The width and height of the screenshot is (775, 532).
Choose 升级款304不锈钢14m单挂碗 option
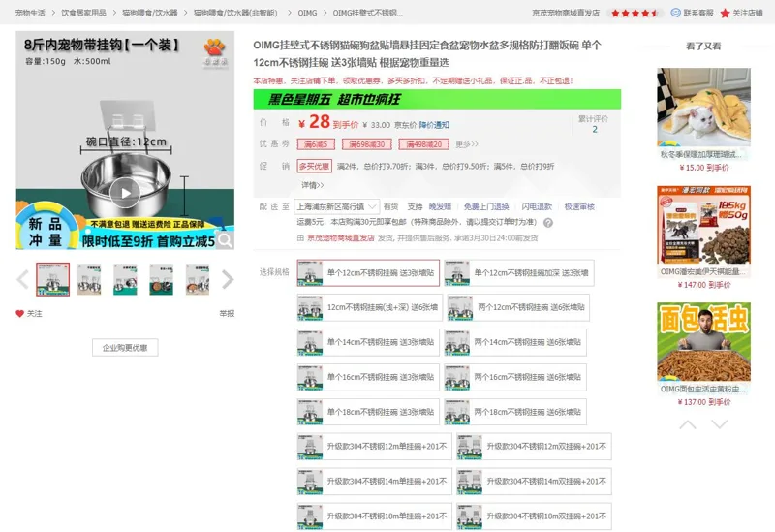(x=374, y=481)
